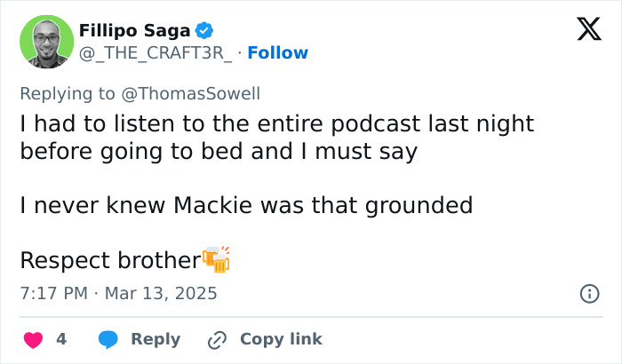Click the tweet paragraph about the podcast
This screenshot has height=364, width=622.
coord(275,137)
